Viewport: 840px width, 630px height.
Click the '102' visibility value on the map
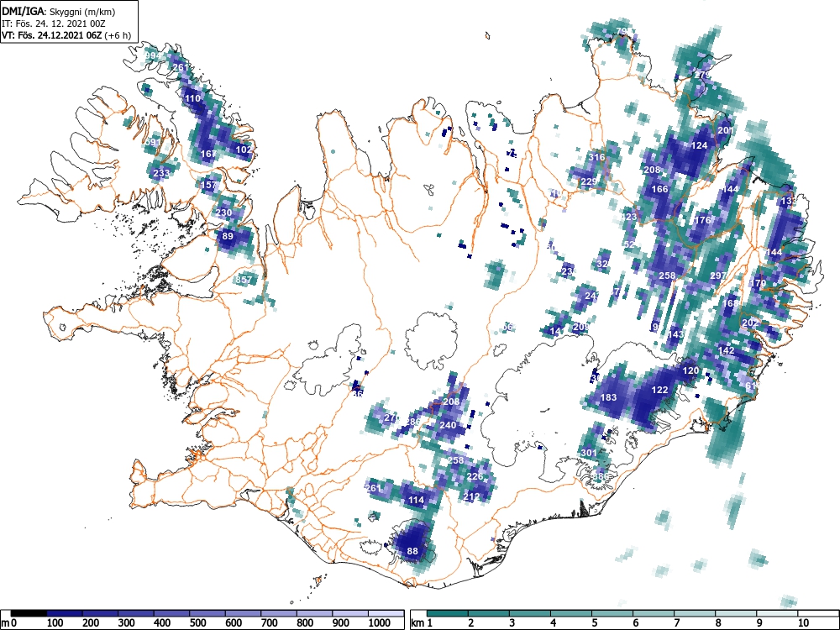click(x=244, y=150)
